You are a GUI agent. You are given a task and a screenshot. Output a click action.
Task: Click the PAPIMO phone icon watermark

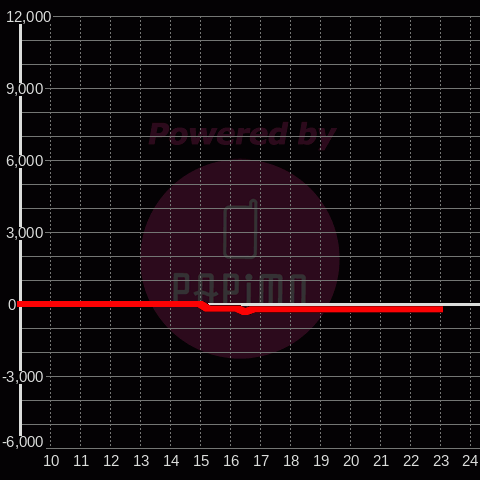pos(240,229)
